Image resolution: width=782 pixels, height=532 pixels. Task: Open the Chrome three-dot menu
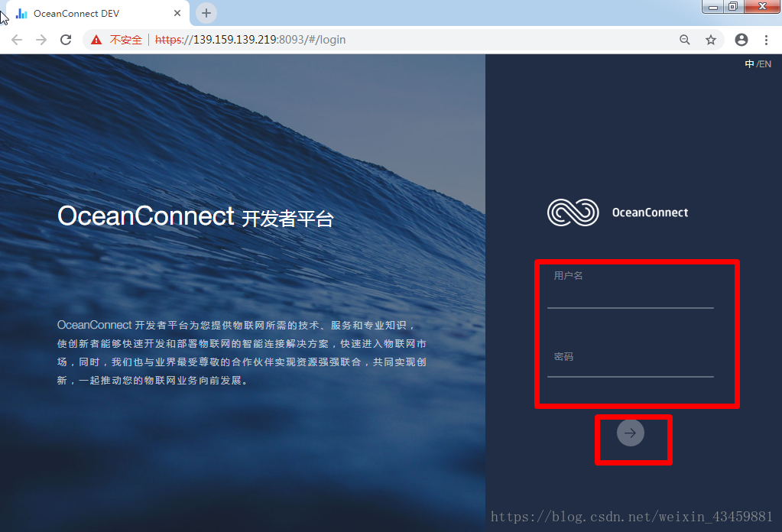[x=766, y=40]
